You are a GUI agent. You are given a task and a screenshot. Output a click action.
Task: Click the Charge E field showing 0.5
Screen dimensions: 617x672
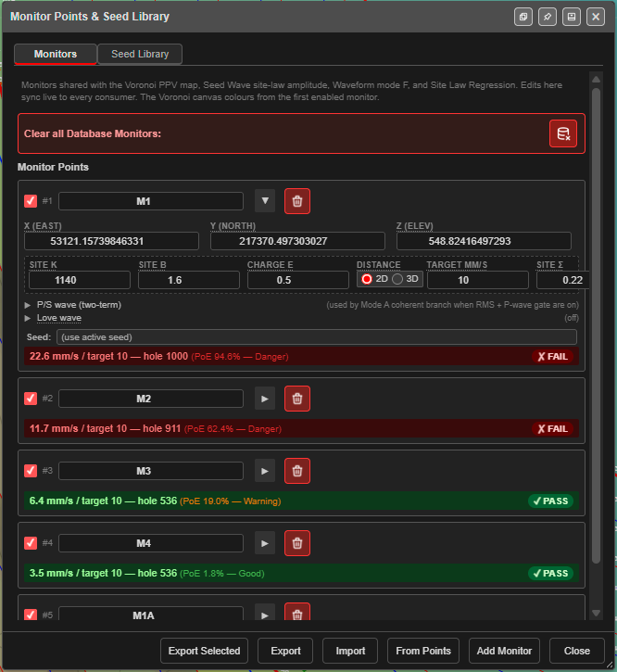[x=297, y=280]
